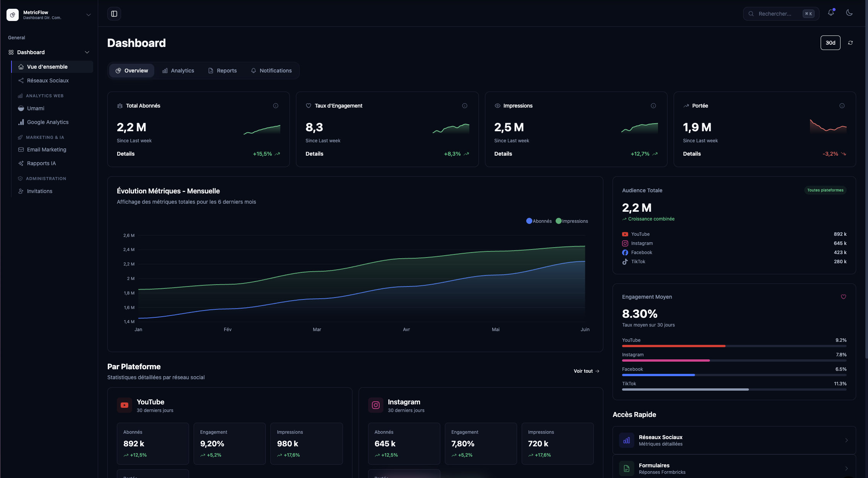Open Invitations in sidebar

tap(52, 191)
